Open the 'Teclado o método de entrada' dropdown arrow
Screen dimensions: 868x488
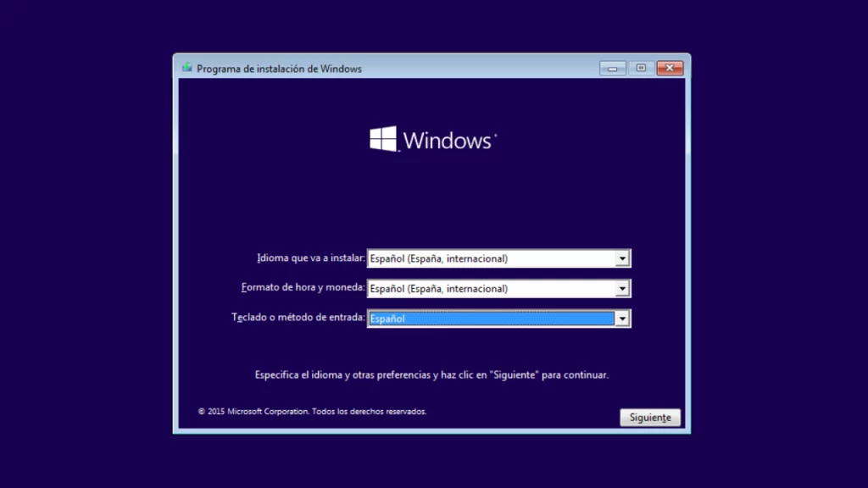pos(622,319)
